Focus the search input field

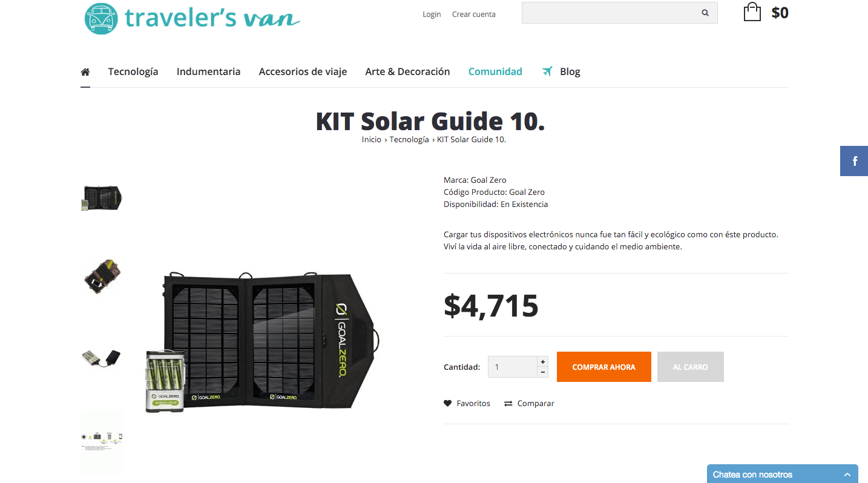pos(608,13)
